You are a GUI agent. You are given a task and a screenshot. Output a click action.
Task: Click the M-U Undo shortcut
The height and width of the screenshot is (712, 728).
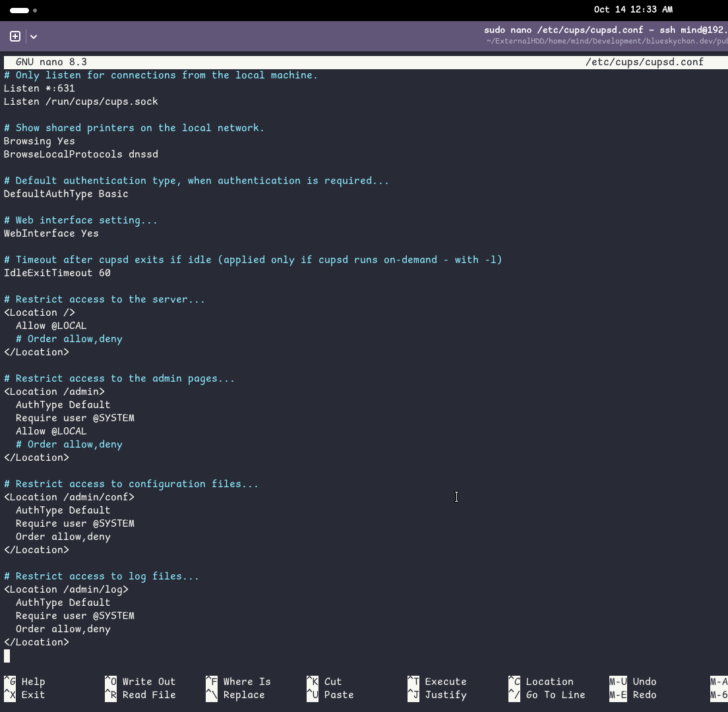(x=632, y=682)
